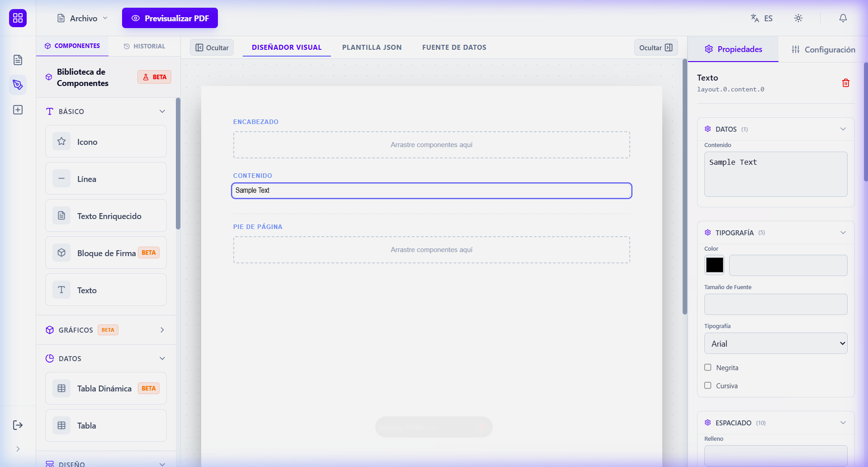
Task: Click the canvas vertical scrollbar
Action: (685, 186)
